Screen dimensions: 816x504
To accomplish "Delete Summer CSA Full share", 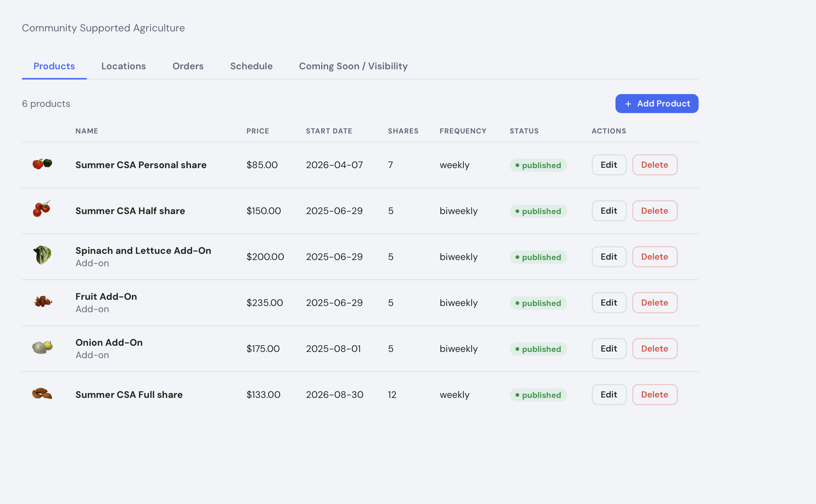I will click(x=655, y=395).
